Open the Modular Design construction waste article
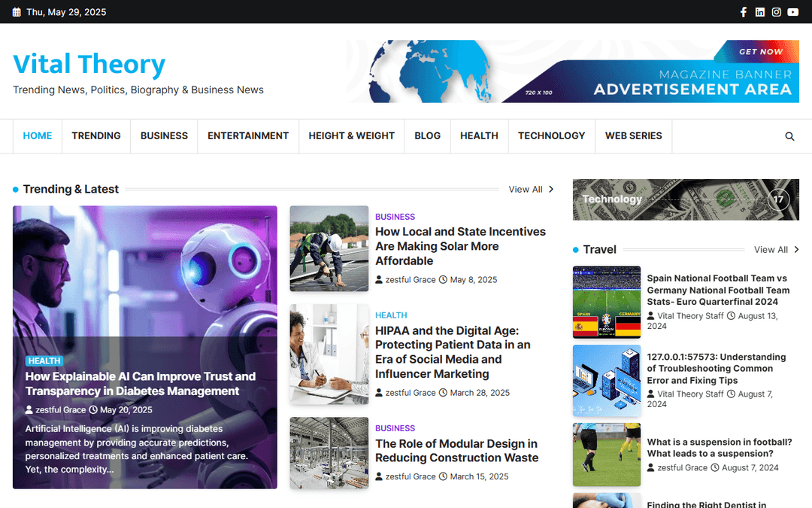 [x=457, y=451]
